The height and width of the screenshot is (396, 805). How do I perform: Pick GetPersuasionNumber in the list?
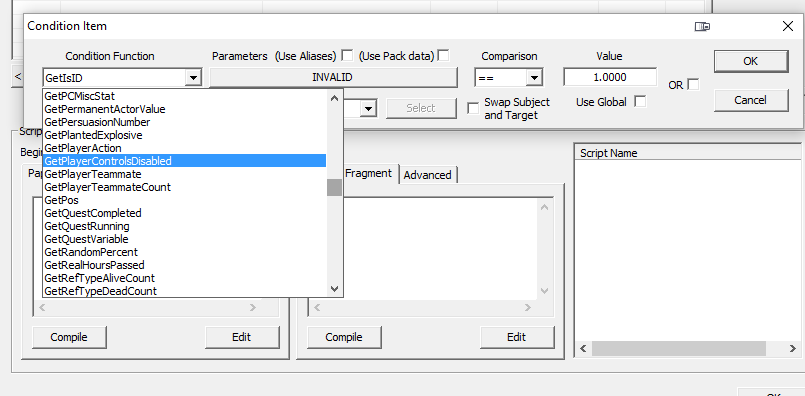(x=184, y=122)
